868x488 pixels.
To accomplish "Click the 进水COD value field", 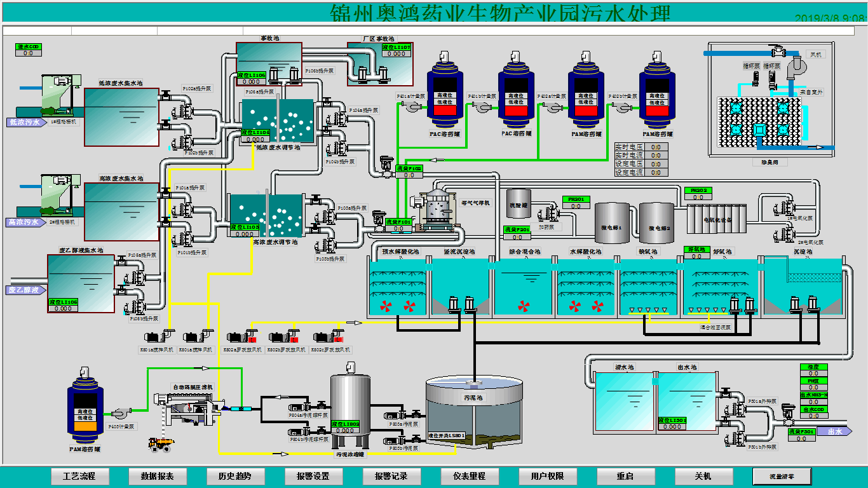I will click(29, 53).
